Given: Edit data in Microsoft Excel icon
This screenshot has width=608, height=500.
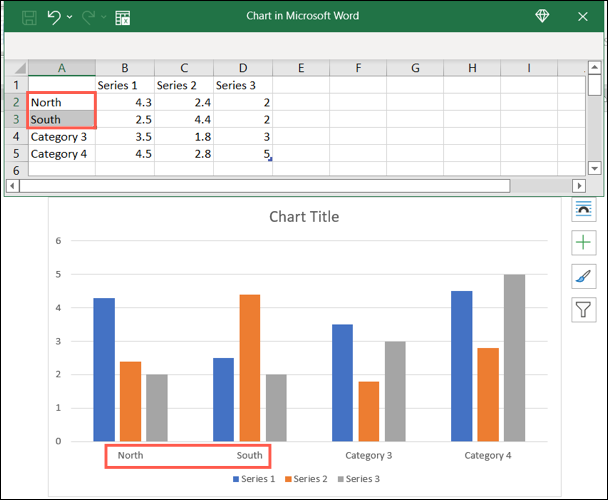Looking at the screenshot, I should coord(123,18).
